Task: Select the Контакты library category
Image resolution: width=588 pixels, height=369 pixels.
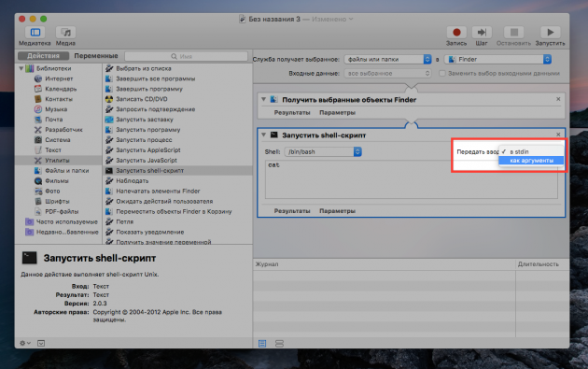Action: click(x=59, y=99)
